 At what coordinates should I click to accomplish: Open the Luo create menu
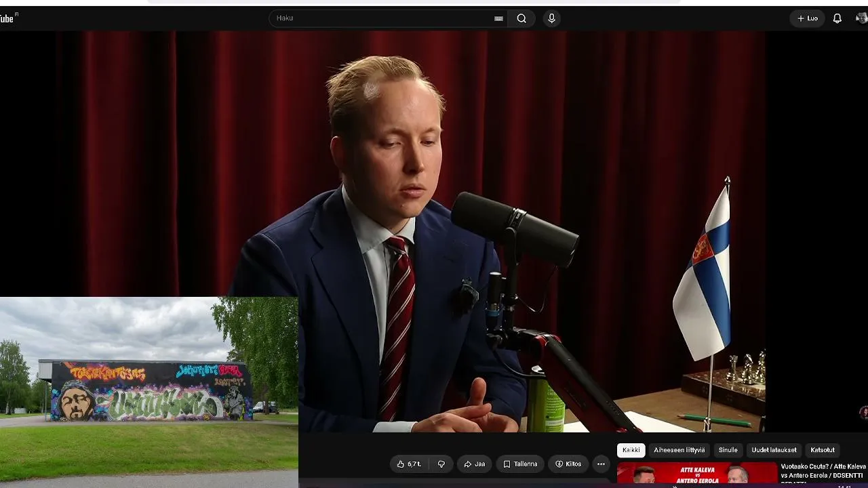click(x=807, y=18)
